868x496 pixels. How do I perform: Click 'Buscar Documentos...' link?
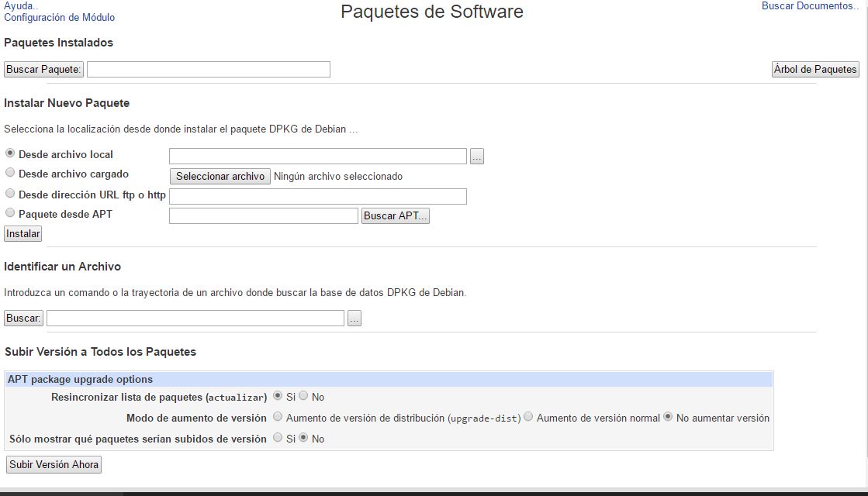point(811,6)
